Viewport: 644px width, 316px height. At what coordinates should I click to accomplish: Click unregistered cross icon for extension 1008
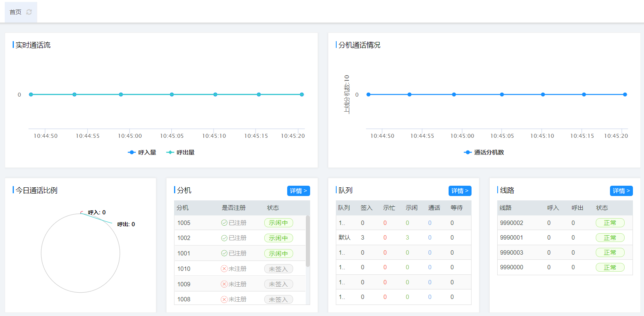[x=224, y=299]
